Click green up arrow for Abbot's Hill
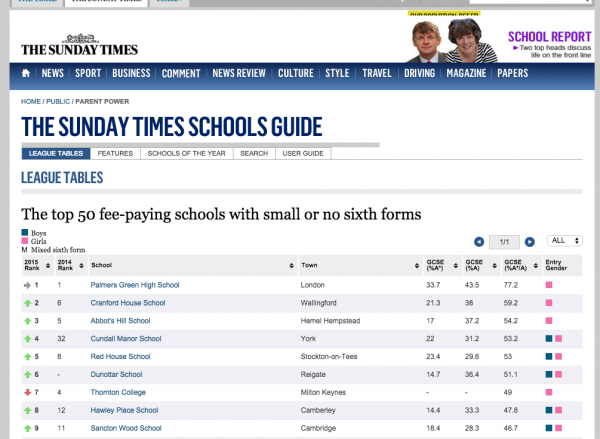This screenshot has height=439, width=600. tap(28, 321)
